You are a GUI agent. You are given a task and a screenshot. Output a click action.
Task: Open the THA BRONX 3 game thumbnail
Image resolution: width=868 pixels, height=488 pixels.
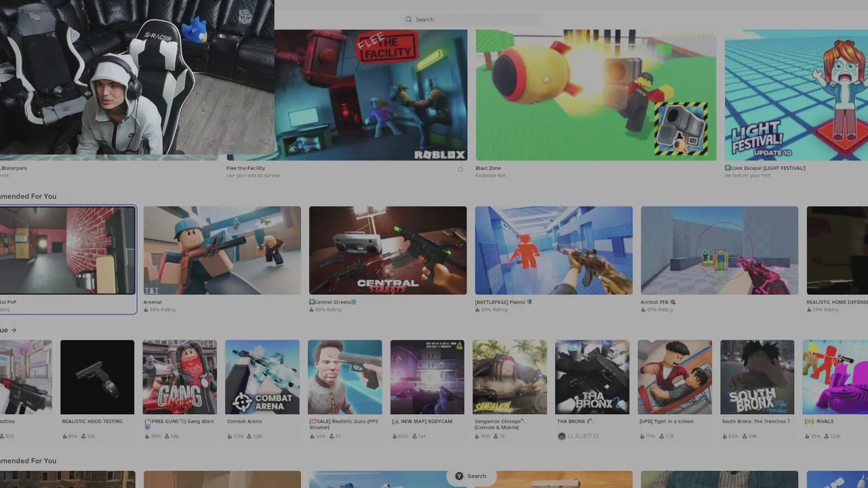coord(592,377)
